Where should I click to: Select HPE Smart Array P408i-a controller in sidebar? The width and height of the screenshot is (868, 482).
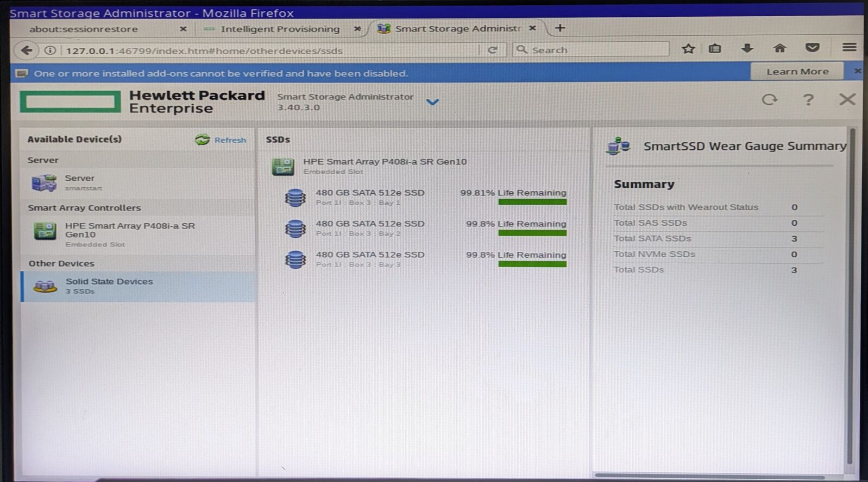[x=129, y=231]
